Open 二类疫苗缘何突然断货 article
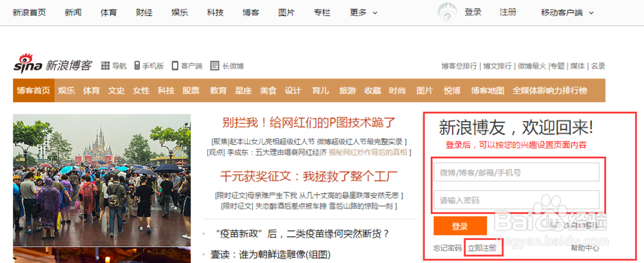Image resolution: width=644 pixels, height=263 pixels. (301, 234)
